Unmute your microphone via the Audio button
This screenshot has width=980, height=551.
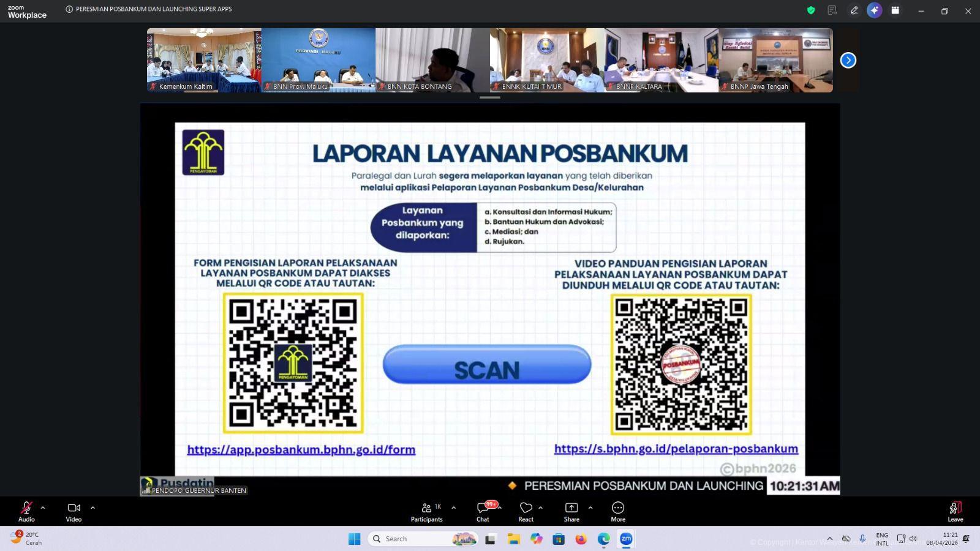(26, 510)
